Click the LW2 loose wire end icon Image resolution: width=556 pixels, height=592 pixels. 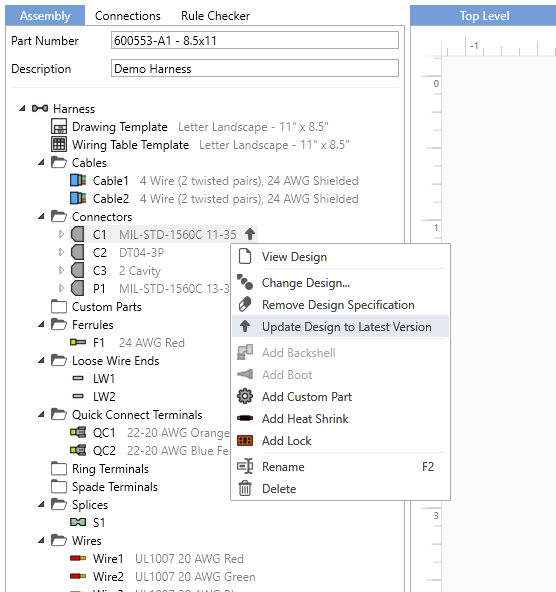tap(78, 396)
